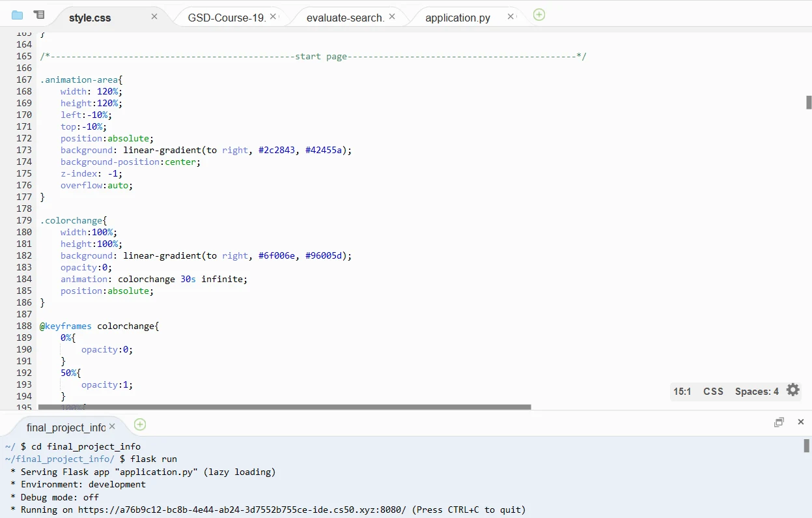Close the GSD-Course-19 tab
This screenshot has width=812, height=518.
coord(273,16)
